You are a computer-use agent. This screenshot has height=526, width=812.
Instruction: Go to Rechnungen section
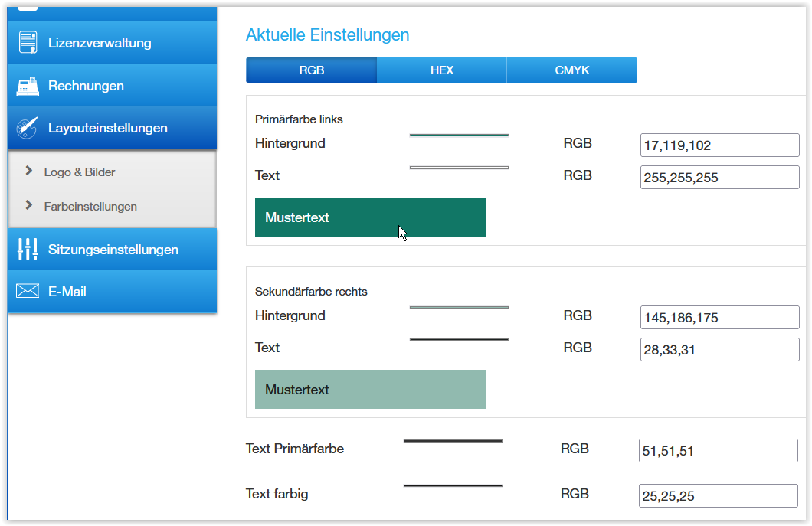pos(86,86)
